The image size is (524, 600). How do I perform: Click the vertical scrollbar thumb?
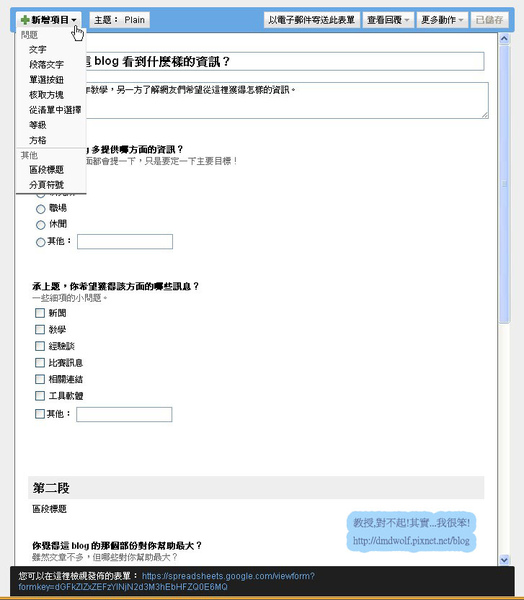[x=504, y=184]
